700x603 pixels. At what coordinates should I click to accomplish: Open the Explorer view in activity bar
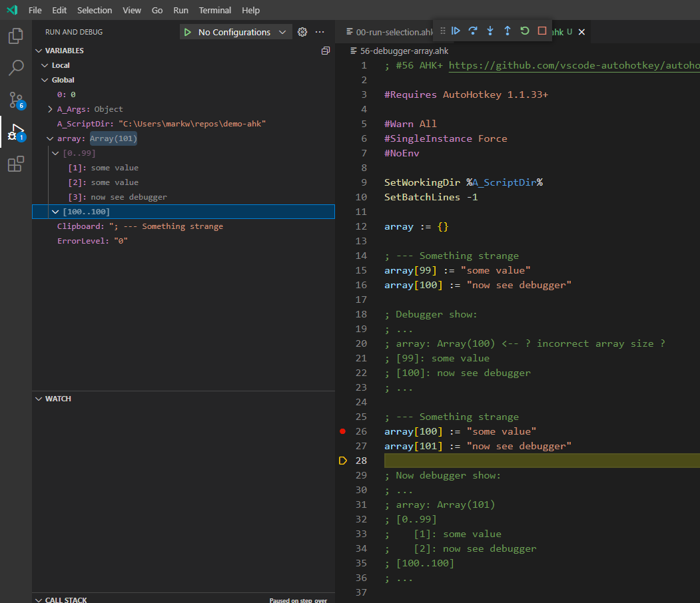[x=16, y=36]
